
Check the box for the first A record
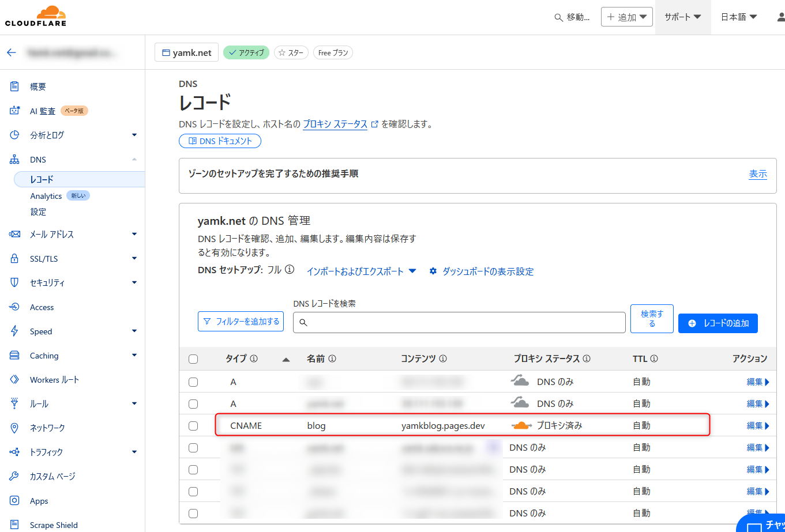[193, 382]
